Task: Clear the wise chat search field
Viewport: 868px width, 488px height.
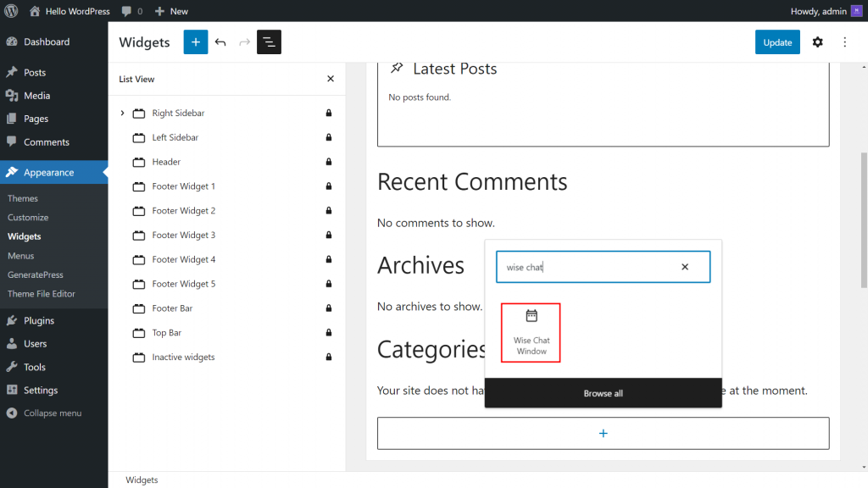Action: click(x=685, y=266)
